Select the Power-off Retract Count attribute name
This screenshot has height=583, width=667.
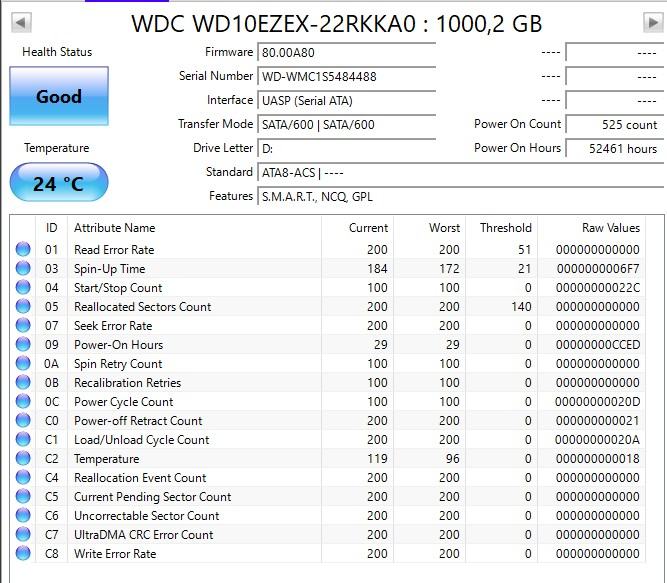point(138,421)
